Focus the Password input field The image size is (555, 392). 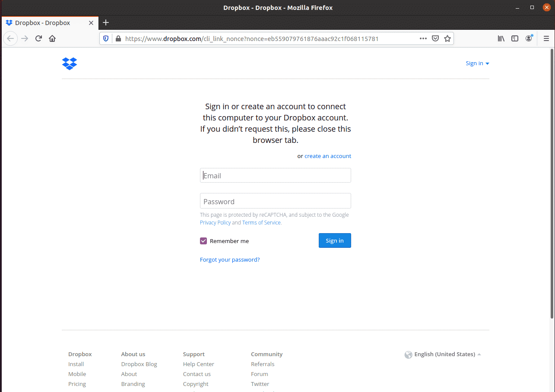tap(276, 201)
